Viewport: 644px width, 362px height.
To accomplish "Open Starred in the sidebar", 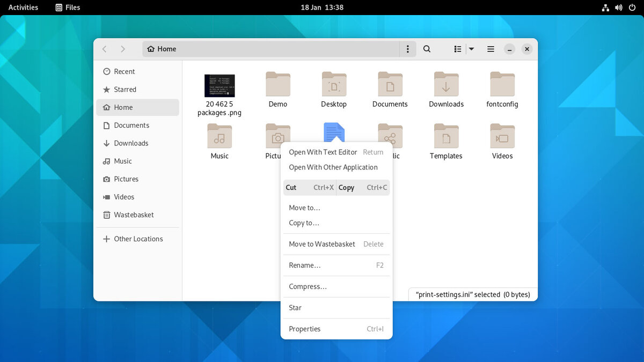I will click(137, 90).
